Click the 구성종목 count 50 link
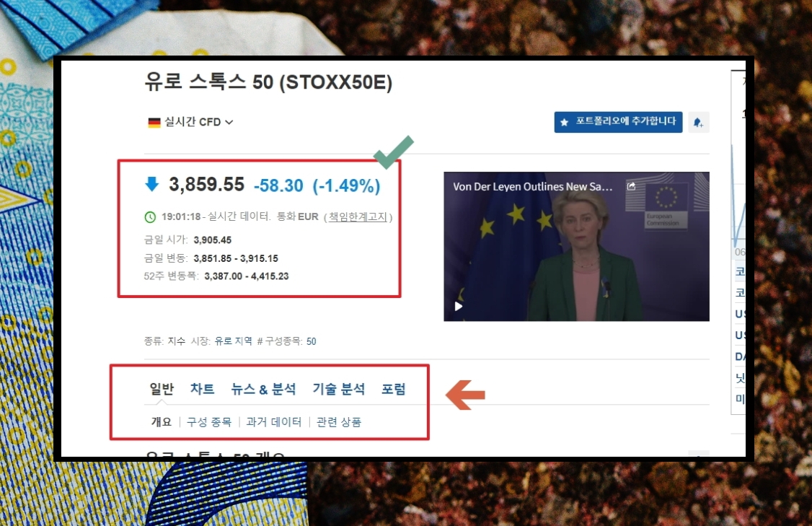Screen dimensions: 812x526 [312, 341]
